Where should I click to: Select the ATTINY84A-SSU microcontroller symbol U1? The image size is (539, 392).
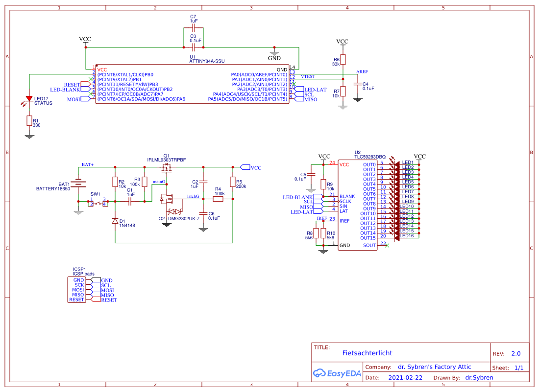191,83
